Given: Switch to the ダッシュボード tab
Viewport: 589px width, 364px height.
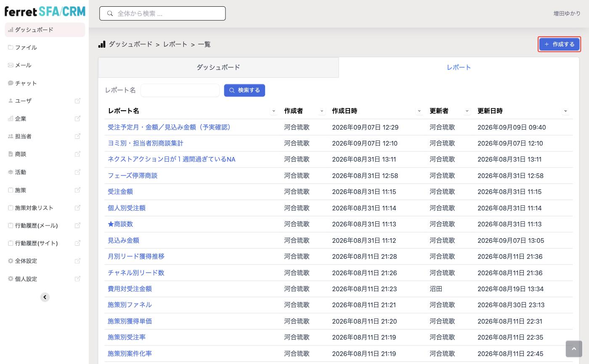Looking at the screenshot, I should 218,67.
